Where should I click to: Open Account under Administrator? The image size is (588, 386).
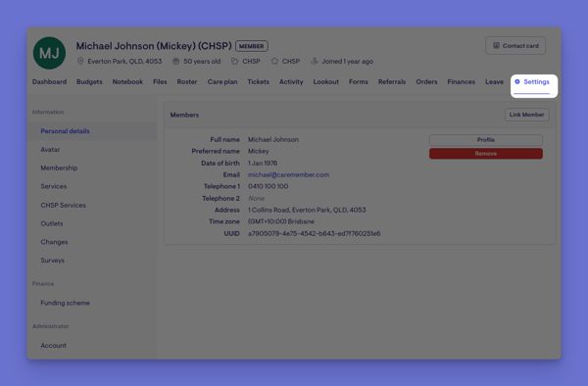point(54,346)
